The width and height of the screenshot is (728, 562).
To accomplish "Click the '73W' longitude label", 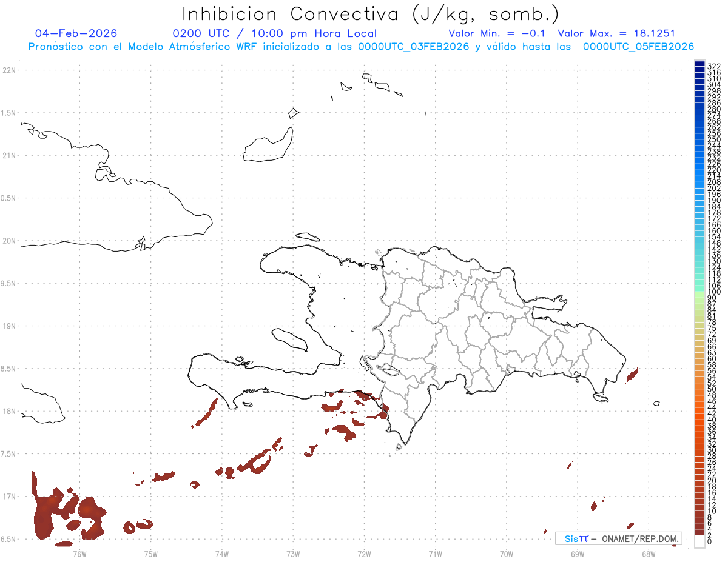I will coord(293,554).
